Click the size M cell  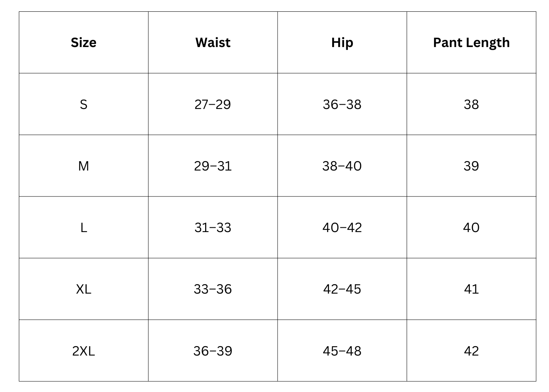click(84, 166)
